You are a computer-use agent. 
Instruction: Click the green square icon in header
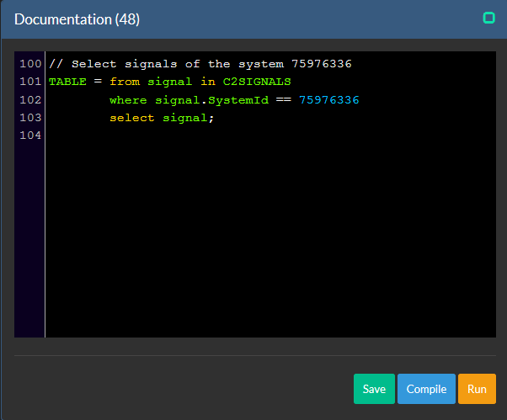[488, 18]
